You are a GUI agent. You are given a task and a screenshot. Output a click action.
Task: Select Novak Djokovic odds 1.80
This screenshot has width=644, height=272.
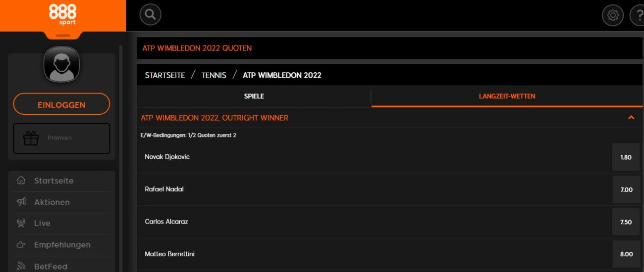[x=626, y=157]
